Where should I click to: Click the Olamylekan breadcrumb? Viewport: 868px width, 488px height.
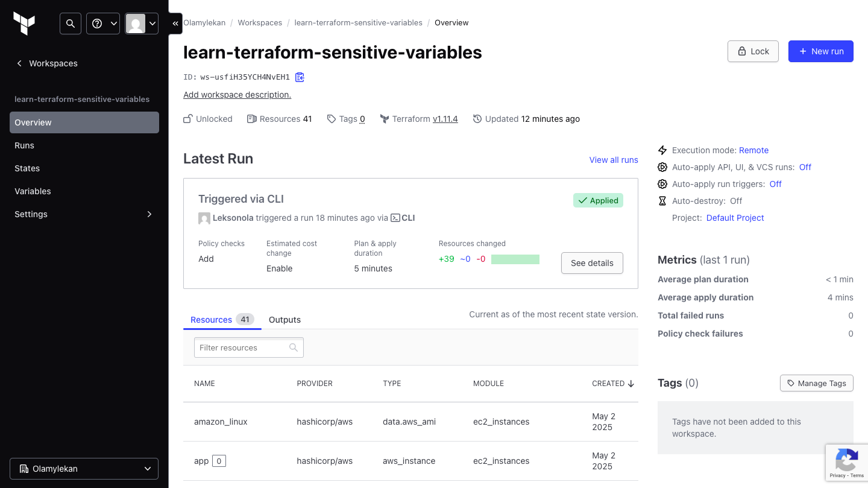(x=204, y=23)
